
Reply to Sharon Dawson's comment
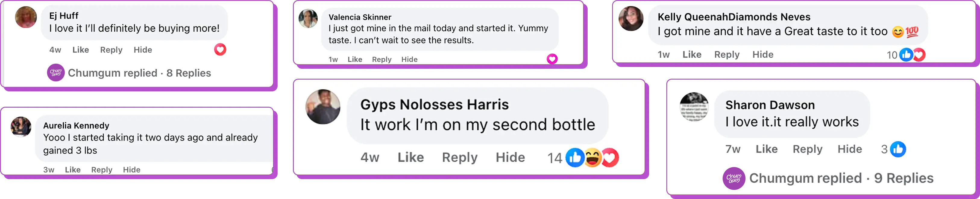point(807,149)
